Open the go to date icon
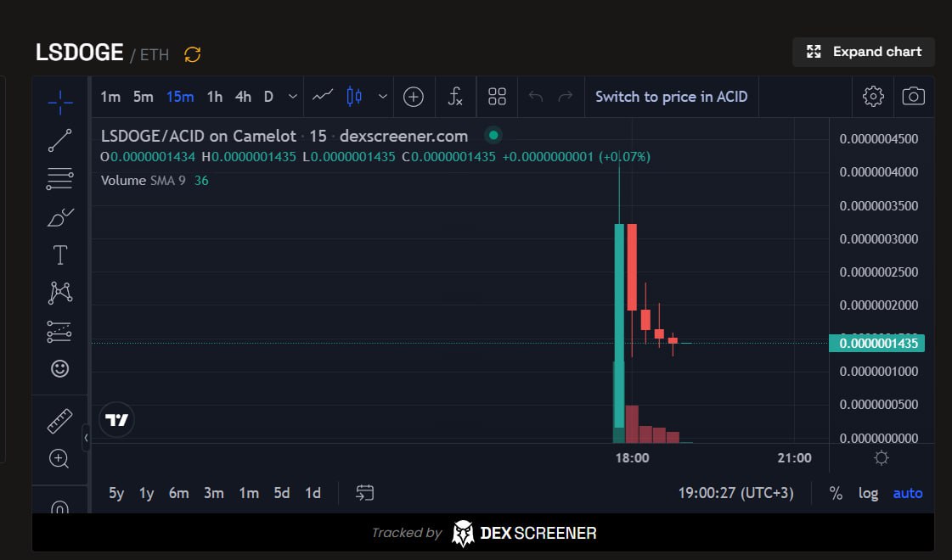This screenshot has height=560, width=952. tap(365, 493)
